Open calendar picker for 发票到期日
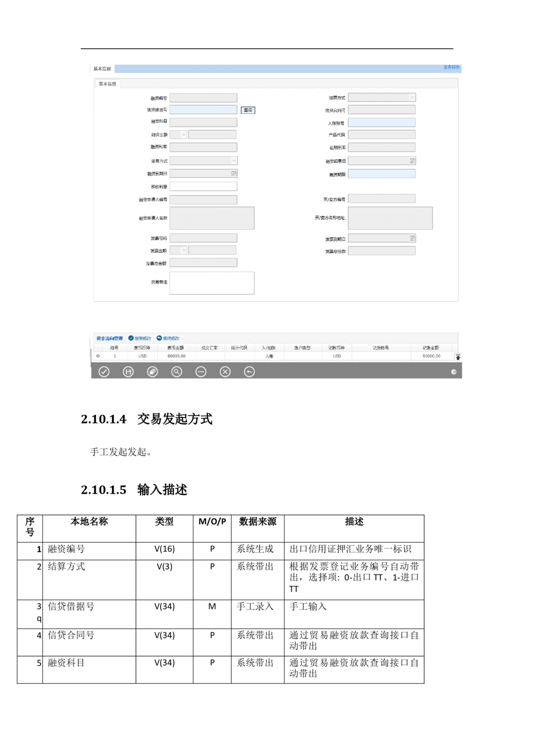Viewport: 534px width, 756px height. tap(412, 238)
